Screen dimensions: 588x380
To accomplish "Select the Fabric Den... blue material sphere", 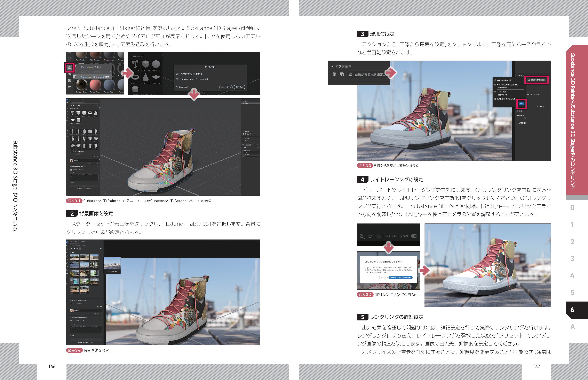I will coord(109,85).
